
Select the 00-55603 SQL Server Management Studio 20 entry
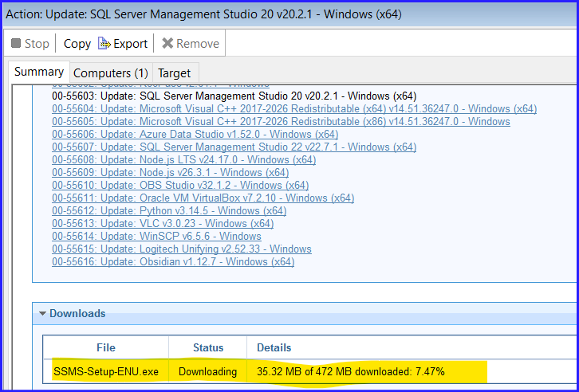[234, 96]
